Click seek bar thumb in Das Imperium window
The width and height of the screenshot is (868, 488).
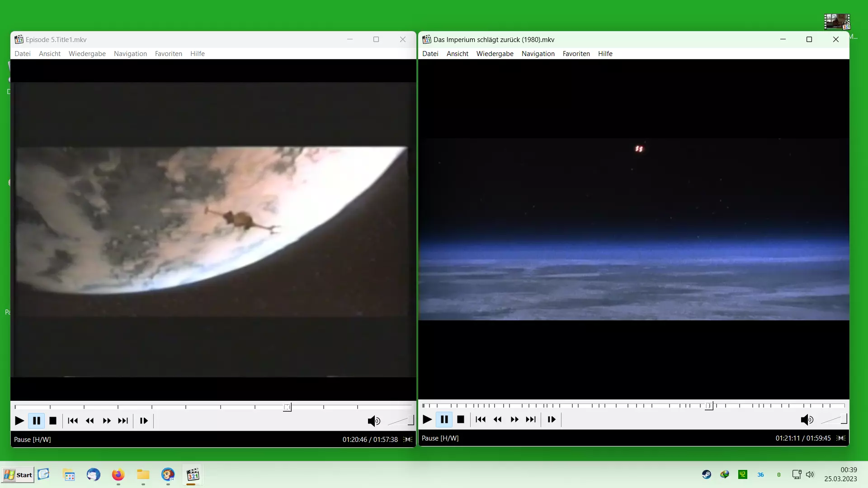tap(709, 406)
